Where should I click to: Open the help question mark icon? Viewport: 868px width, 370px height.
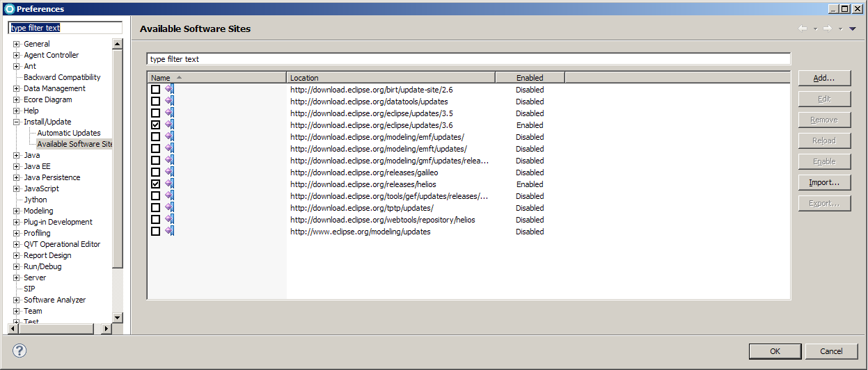tap(19, 351)
